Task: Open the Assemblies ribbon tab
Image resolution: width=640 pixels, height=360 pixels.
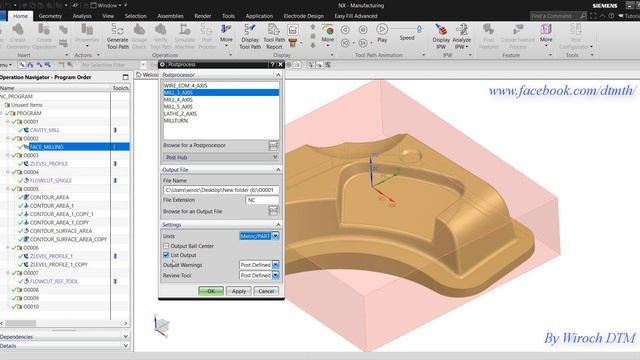Action: pyautogui.click(x=170, y=16)
